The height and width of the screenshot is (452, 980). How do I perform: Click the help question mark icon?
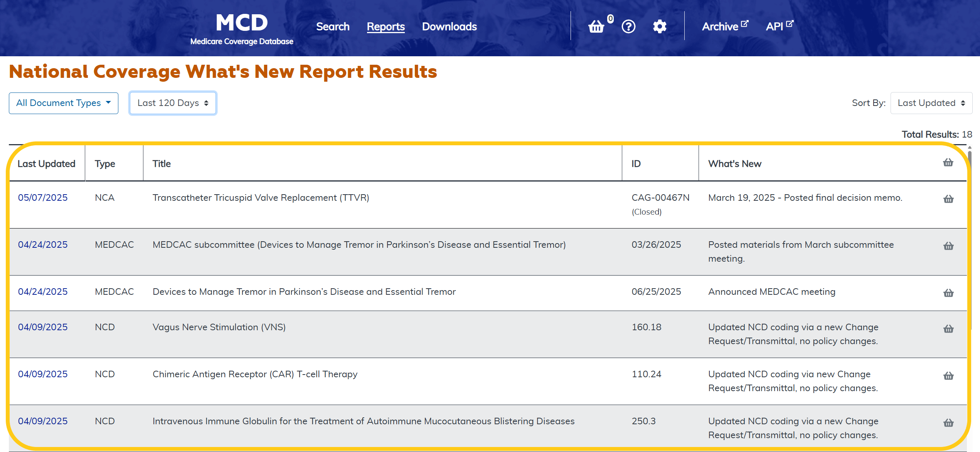click(x=628, y=27)
